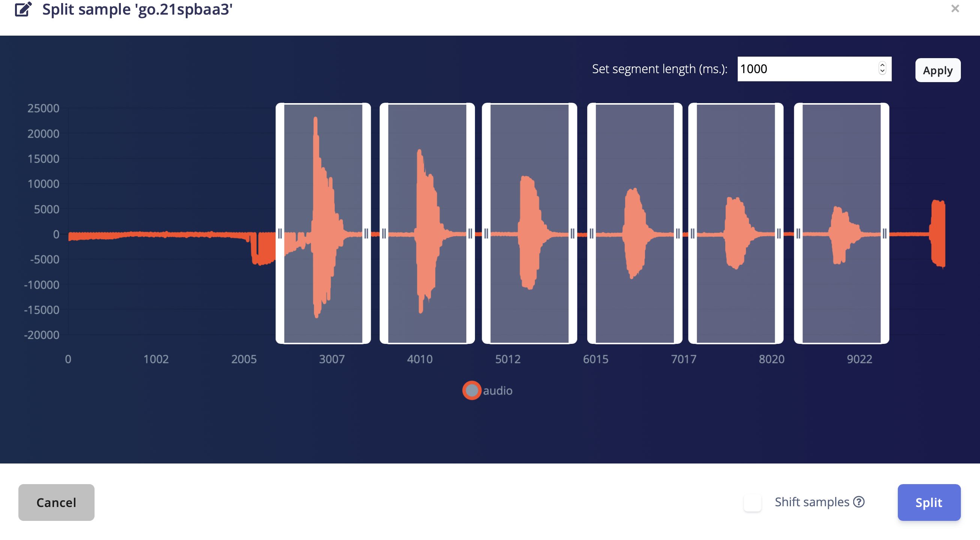The image size is (980, 540).
Task: Click the left handle of the fourth segment
Action: [592, 234]
